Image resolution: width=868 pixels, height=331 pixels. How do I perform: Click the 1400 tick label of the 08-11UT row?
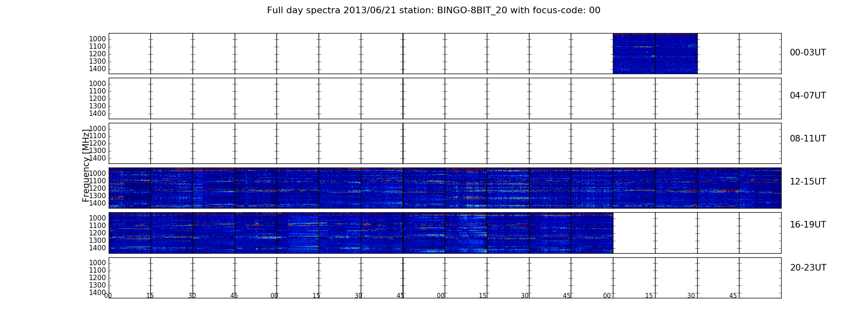[98, 158]
